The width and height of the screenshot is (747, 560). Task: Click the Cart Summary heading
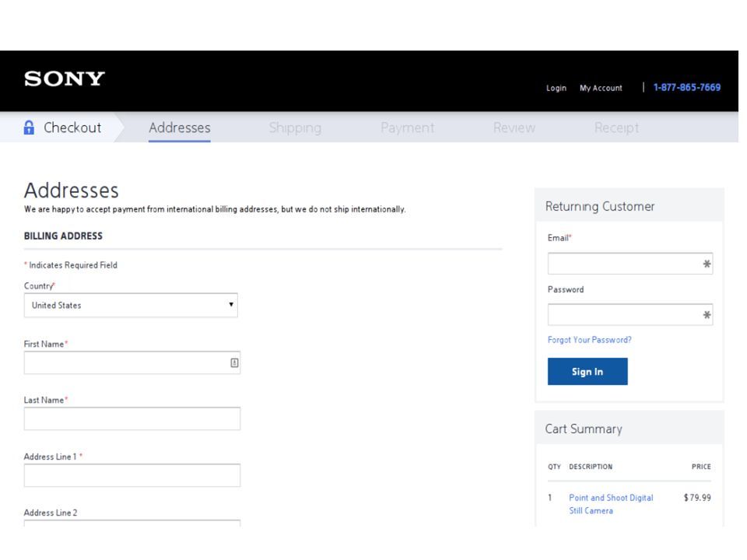pos(584,429)
